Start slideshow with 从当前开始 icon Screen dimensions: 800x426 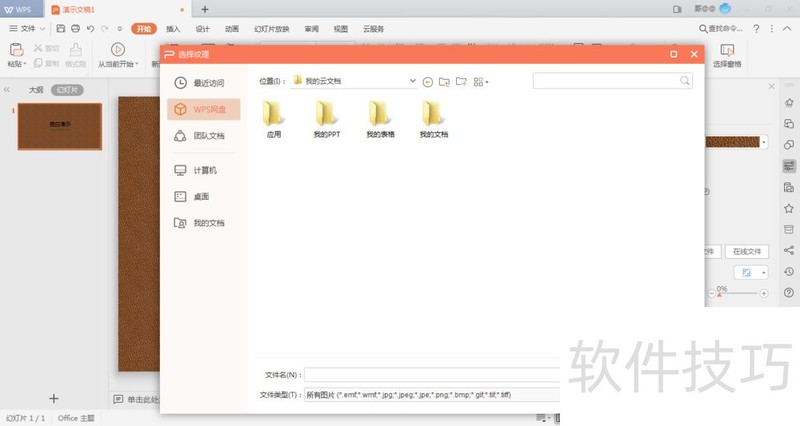118,49
